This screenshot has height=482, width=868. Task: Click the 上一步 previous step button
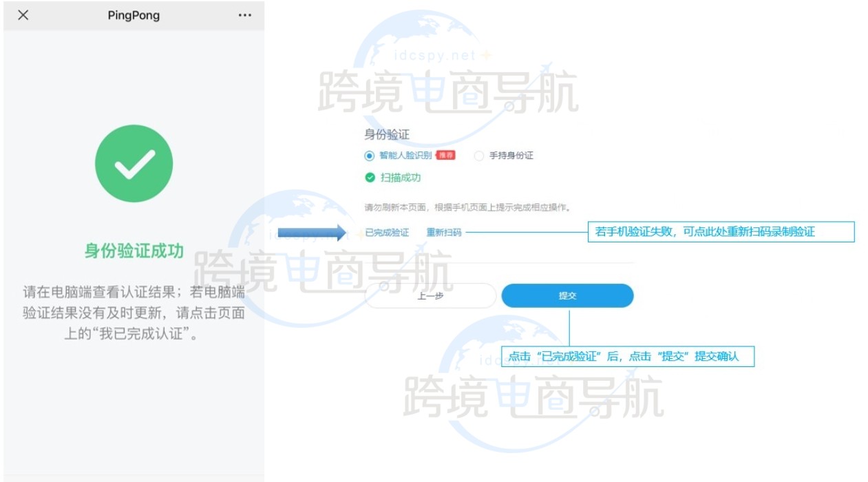(x=430, y=295)
